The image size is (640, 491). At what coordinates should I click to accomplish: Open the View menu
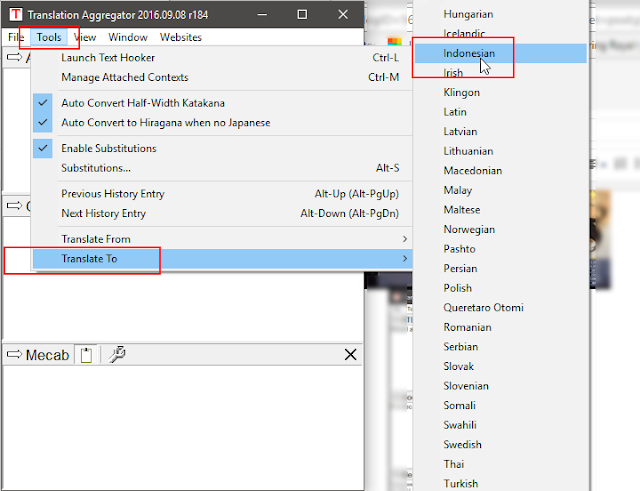point(85,37)
